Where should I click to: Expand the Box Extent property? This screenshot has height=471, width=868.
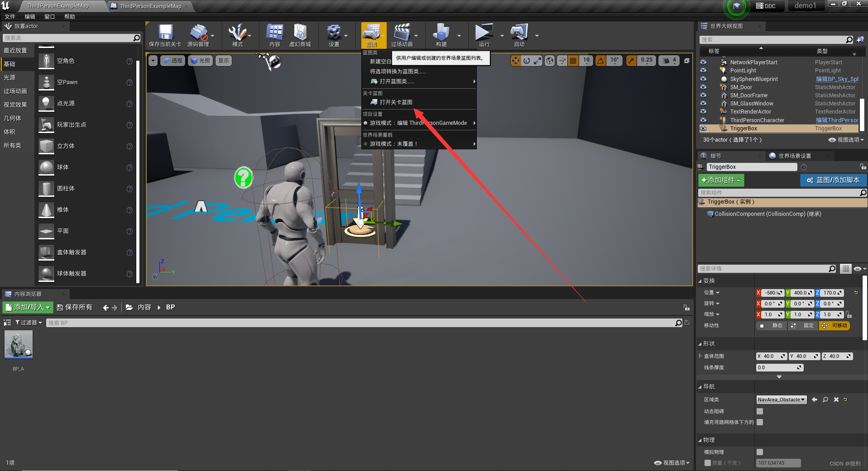tap(700, 356)
